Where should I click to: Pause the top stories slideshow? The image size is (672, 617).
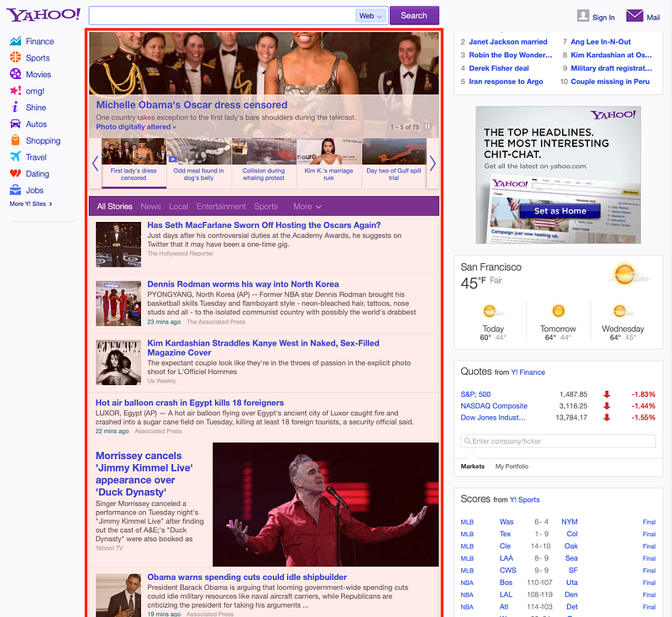(x=428, y=127)
